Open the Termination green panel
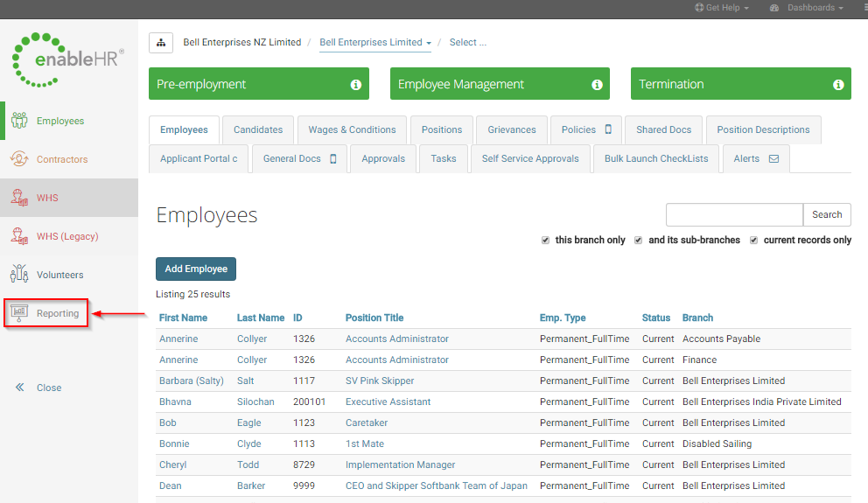The width and height of the screenshot is (868, 503). pyautogui.click(x=740, y=84)
